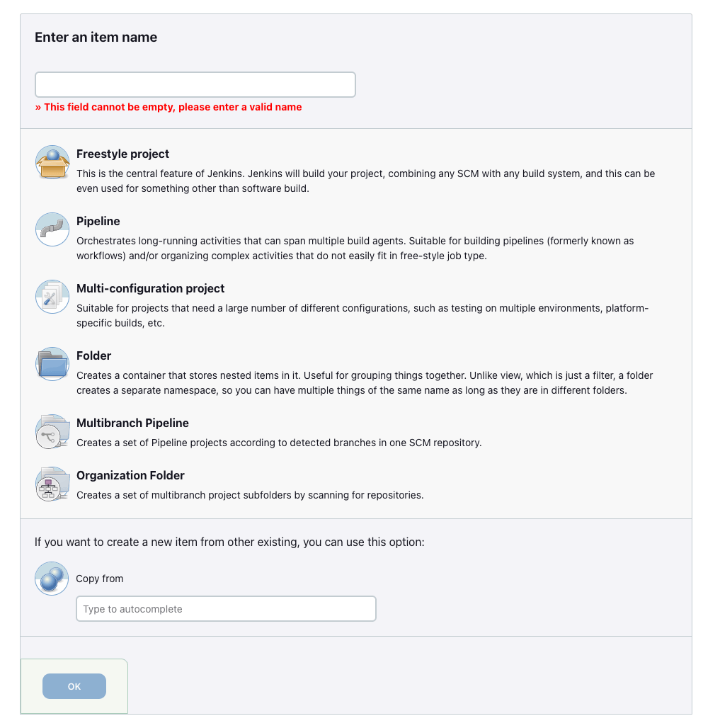Click the Freestyle project box icon
This screenshot has height=728, width=703.
[x=52, y=162]
